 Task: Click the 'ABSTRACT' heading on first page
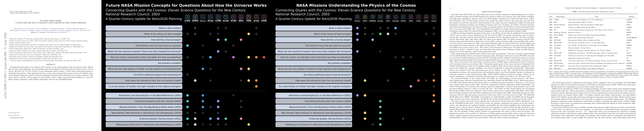pyautogui.click(x=51, y=65)
